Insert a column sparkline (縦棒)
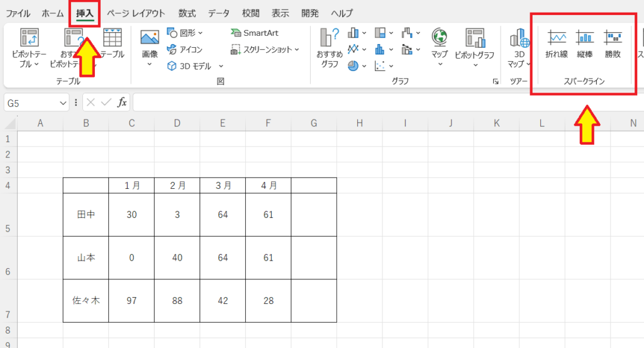The width and height of the screenshot is (644, 348). click(x=585, y=44)
